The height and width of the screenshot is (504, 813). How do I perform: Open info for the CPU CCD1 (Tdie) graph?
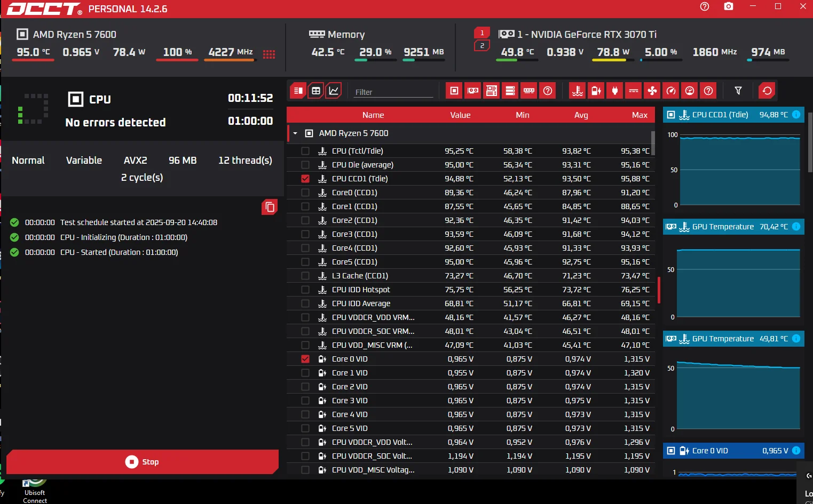796,115
